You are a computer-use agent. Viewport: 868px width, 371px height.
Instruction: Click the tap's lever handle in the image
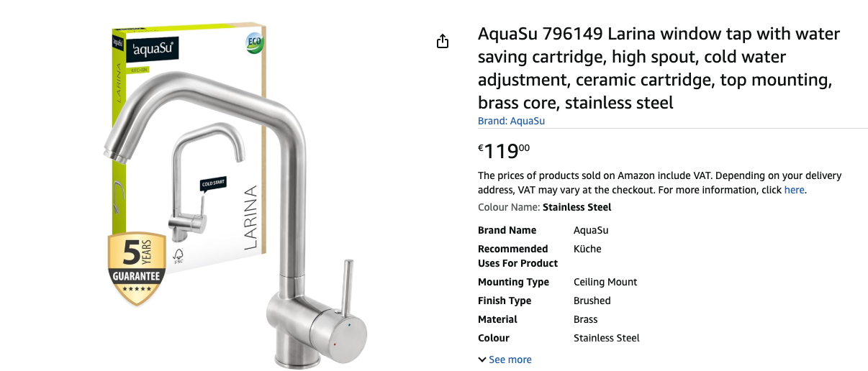point(345,286)
